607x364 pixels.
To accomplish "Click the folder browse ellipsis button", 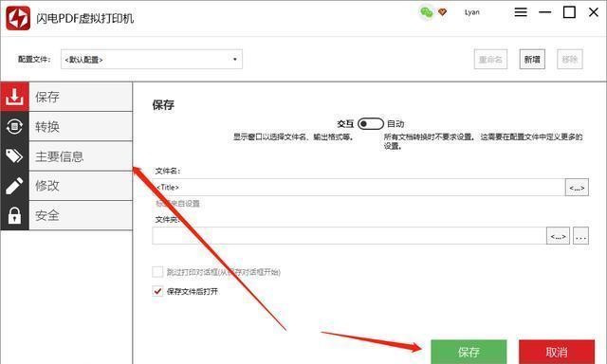I will [x=580, y=236].
